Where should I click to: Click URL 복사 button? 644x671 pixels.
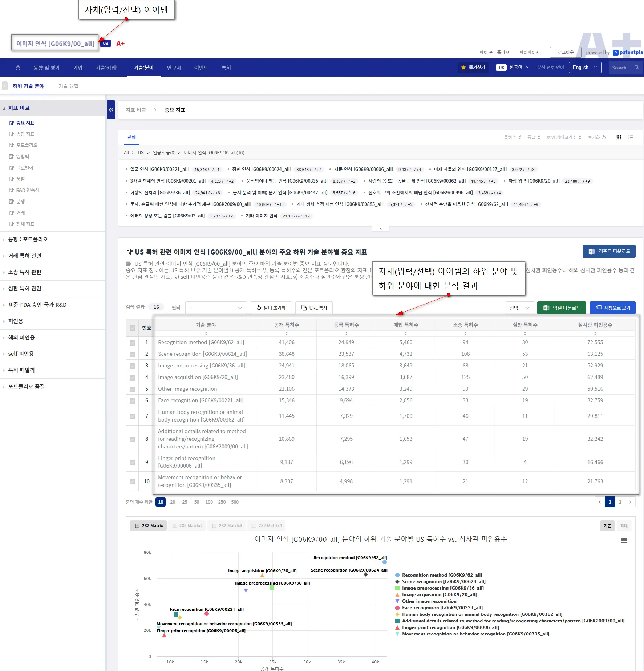(x=314, y=308)
